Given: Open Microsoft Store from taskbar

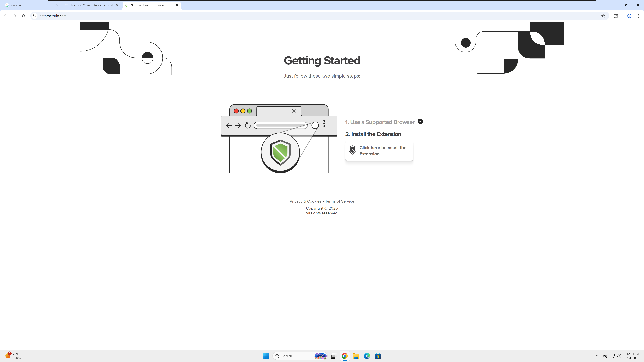Looking at the screenshot, I should coord(378,356).
